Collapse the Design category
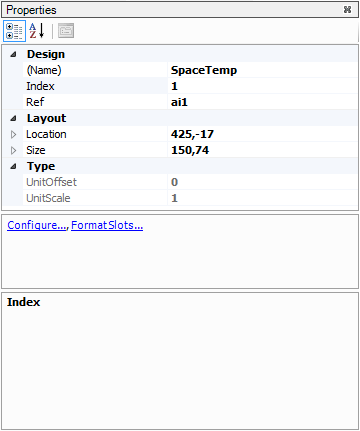This screenshot has height=431, width=360. coord(13,54)
